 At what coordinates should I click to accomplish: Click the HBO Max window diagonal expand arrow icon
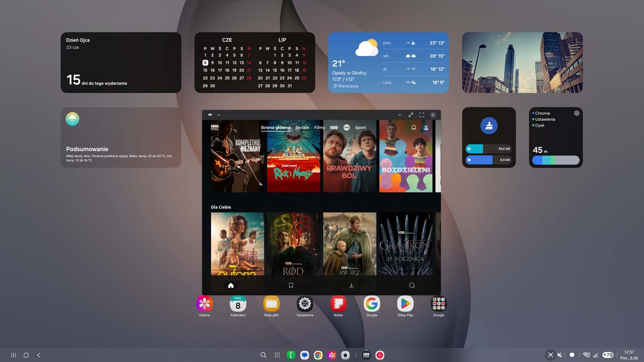tap(410, 115)
